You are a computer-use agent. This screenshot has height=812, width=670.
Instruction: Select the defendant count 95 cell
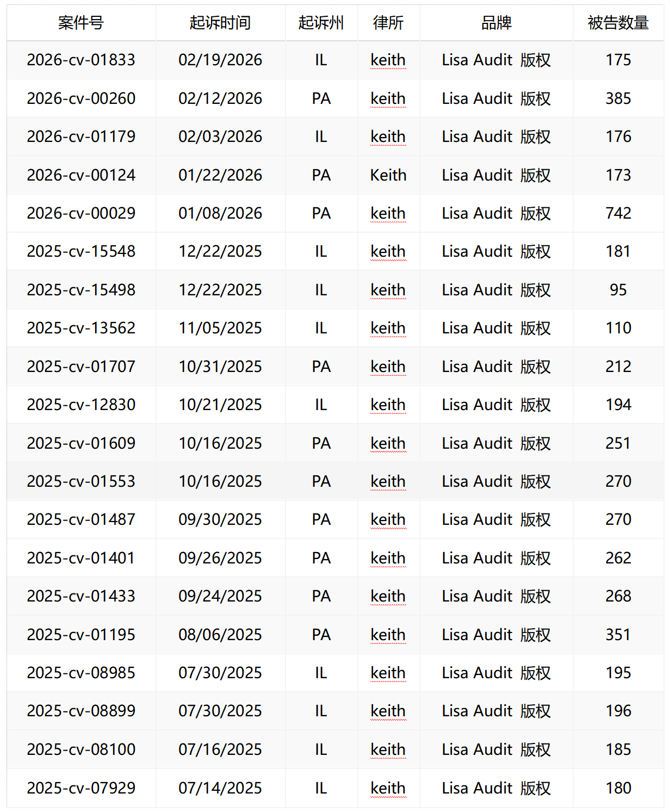pyautogui.click(x=618, y=290)
